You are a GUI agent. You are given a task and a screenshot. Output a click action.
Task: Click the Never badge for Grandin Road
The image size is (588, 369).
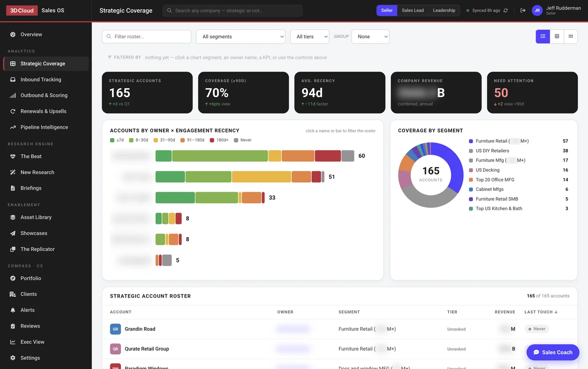[537, 329]
